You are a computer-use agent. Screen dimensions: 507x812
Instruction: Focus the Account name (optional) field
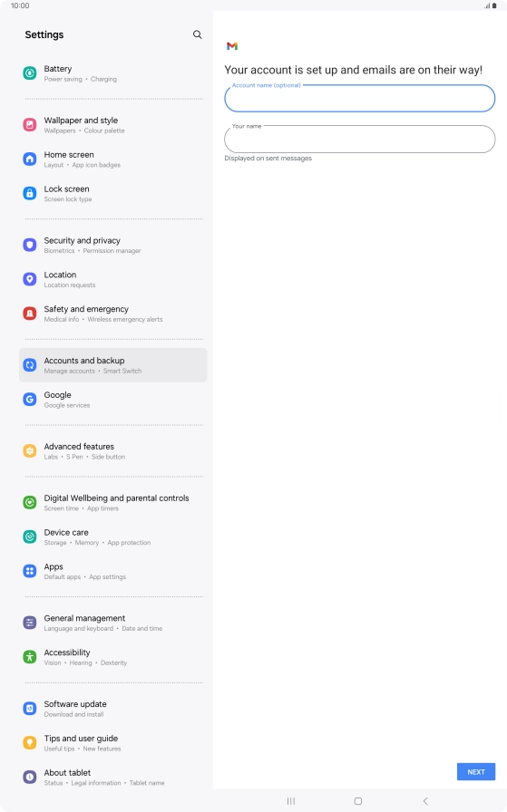[360, 98]
